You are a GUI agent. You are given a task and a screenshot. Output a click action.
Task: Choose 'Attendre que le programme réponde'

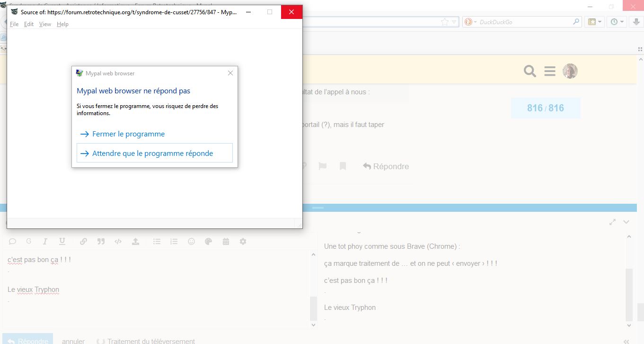tap(152, 154)
